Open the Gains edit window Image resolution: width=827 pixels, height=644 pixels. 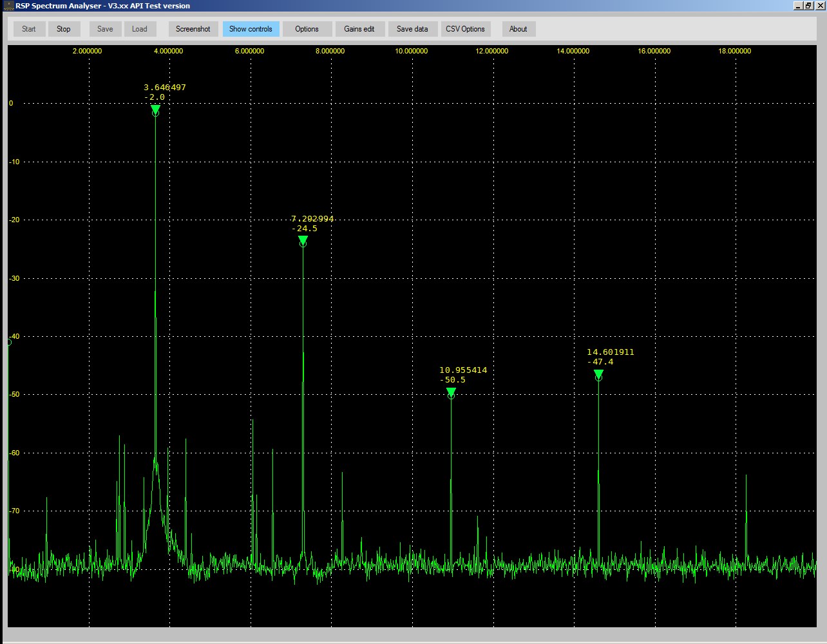[359, 29]
